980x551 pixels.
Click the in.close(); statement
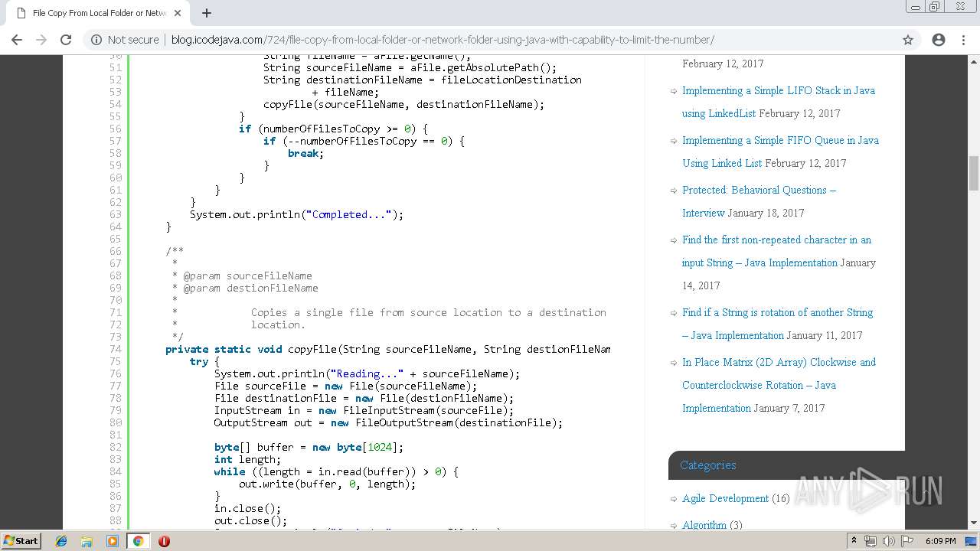[x=247, y=508]
